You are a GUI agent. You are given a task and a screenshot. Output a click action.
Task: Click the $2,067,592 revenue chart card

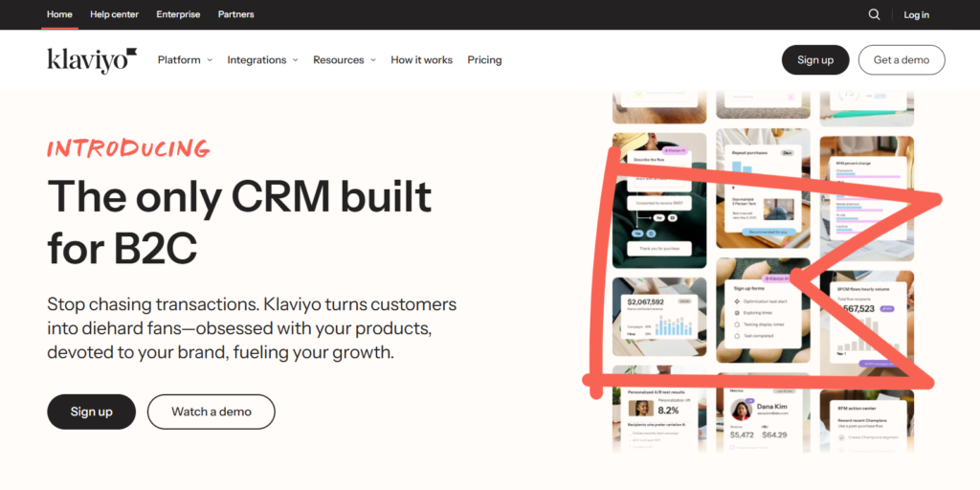tap(659, 317)
